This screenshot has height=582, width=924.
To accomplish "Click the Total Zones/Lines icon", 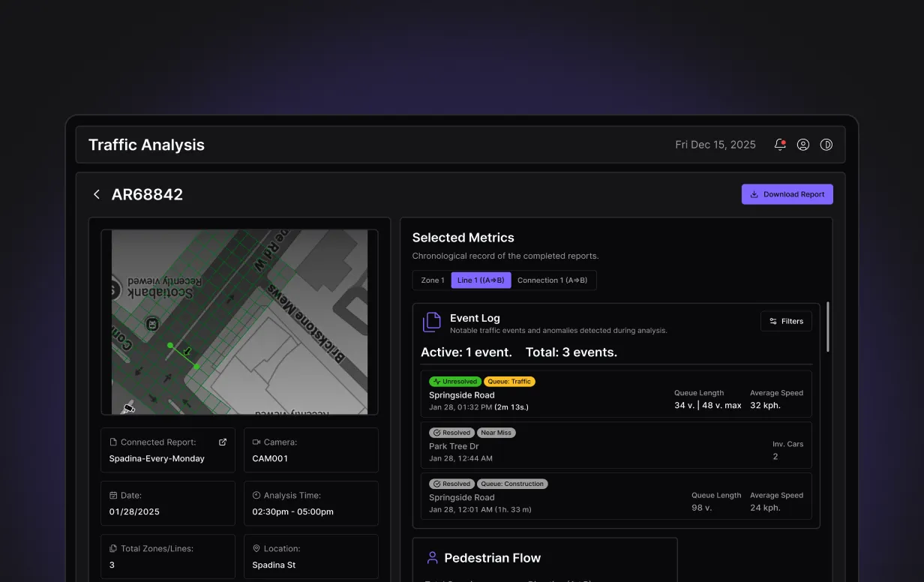I will click(x=113, y=549).
